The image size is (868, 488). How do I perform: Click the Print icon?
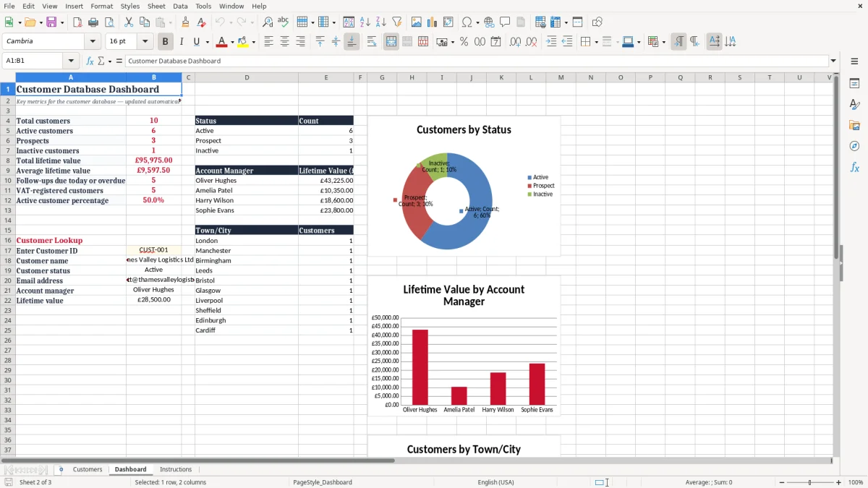[93, 22]
